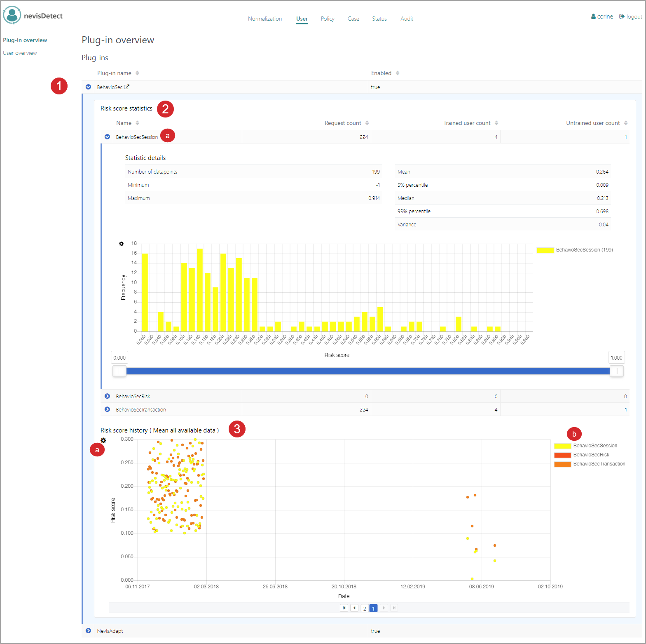646x644 pixels.
Task: Sort by Enabled column arrows
Action: [398, 73]
